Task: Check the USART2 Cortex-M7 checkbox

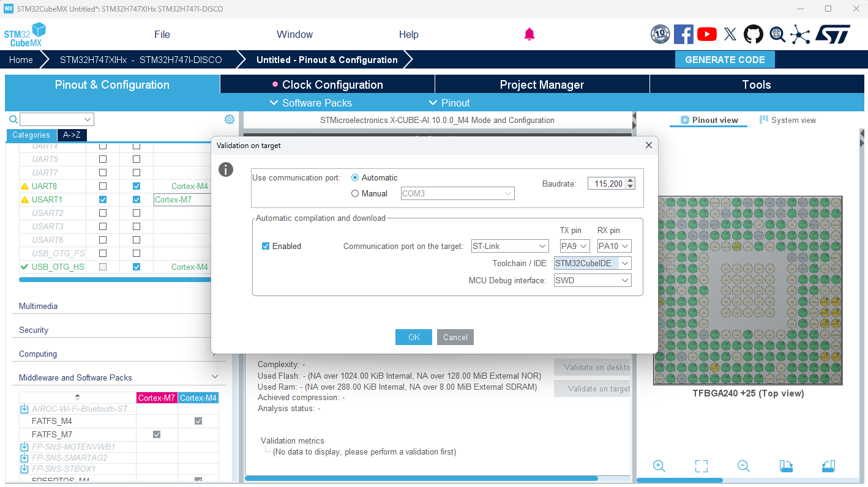Action: pyautogui.click(x=102, y=212)
